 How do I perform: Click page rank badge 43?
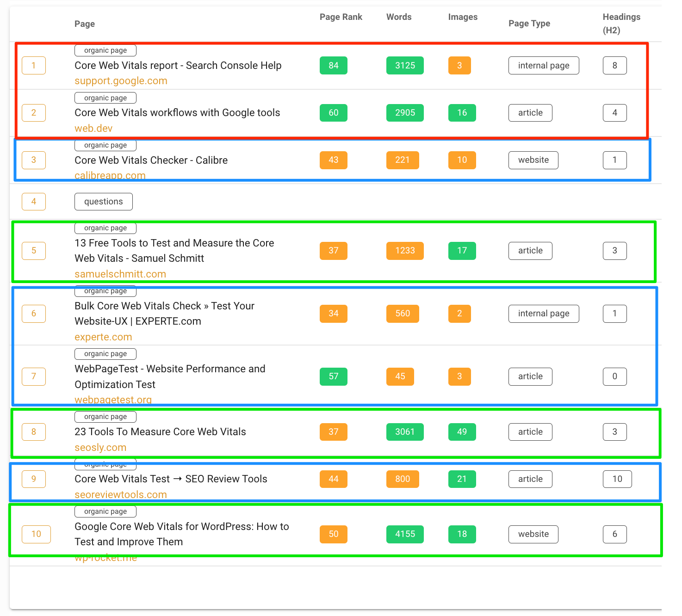pos(334,160)
